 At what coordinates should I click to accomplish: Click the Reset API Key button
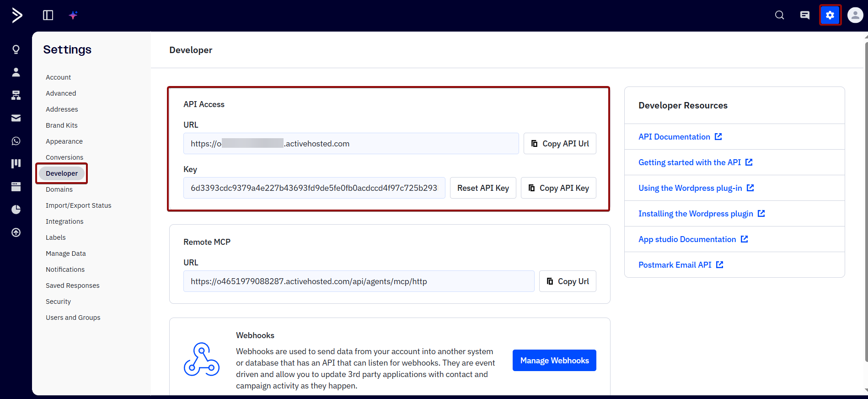tap(483, 188)
